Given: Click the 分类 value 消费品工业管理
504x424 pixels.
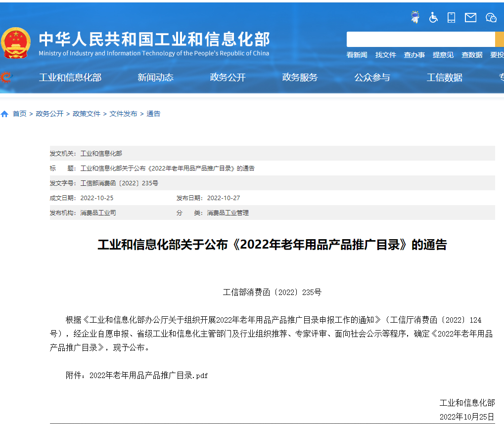Looking at the screenshot, I should (x=228, y=212).
